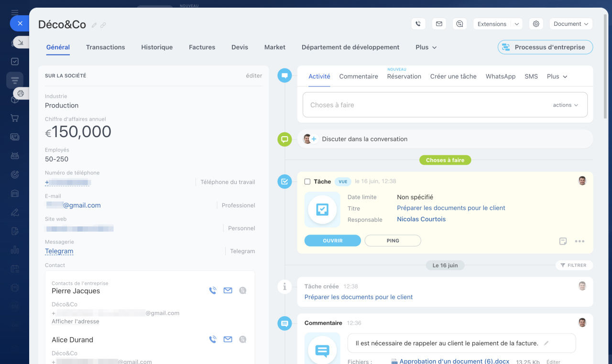Click the Processus d'entreprise button
The image size is (612, 364).
tap(545, 47)
